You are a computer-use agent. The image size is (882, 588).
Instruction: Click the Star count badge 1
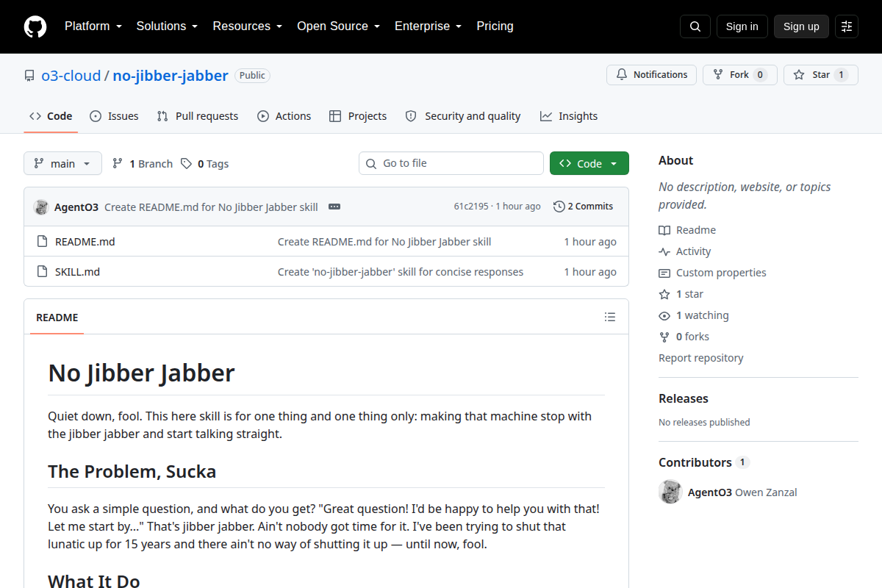[842, 75]
